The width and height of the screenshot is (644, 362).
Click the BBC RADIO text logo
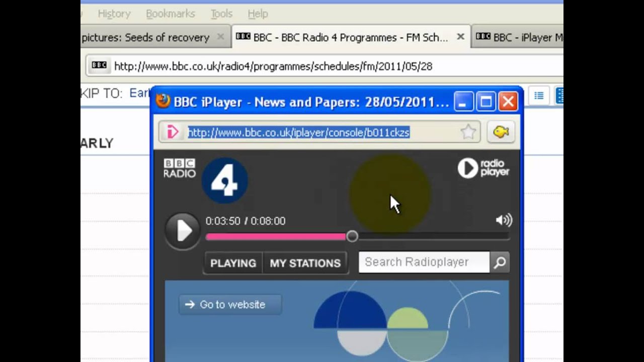180,168
